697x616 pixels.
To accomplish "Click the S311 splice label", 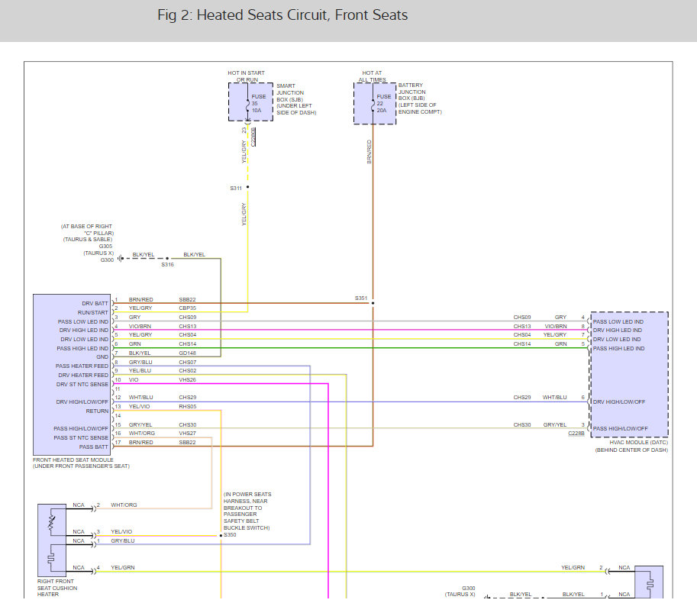I will coord(236,188).
